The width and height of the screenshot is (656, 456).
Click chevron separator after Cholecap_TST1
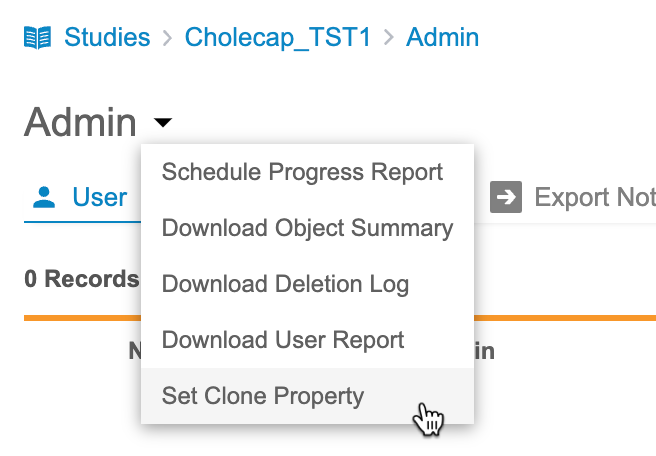390,39
